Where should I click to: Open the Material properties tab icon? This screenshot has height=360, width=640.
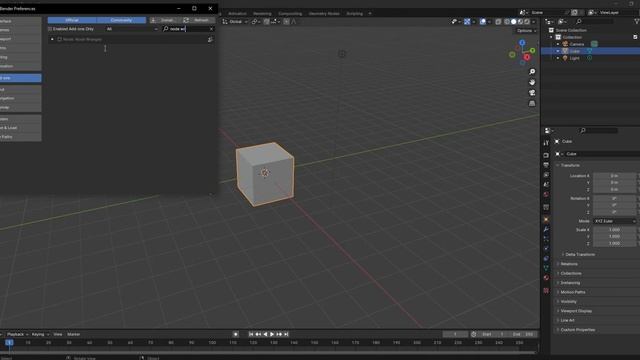point(546,278)
